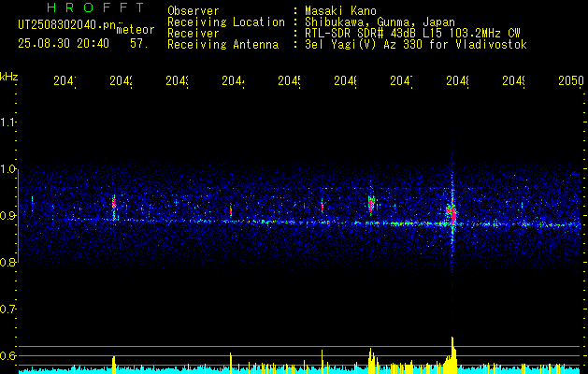The width and height of the screenshot is (588, 374).
Task: Click the Receiving Location label
Action: [226, 22]
